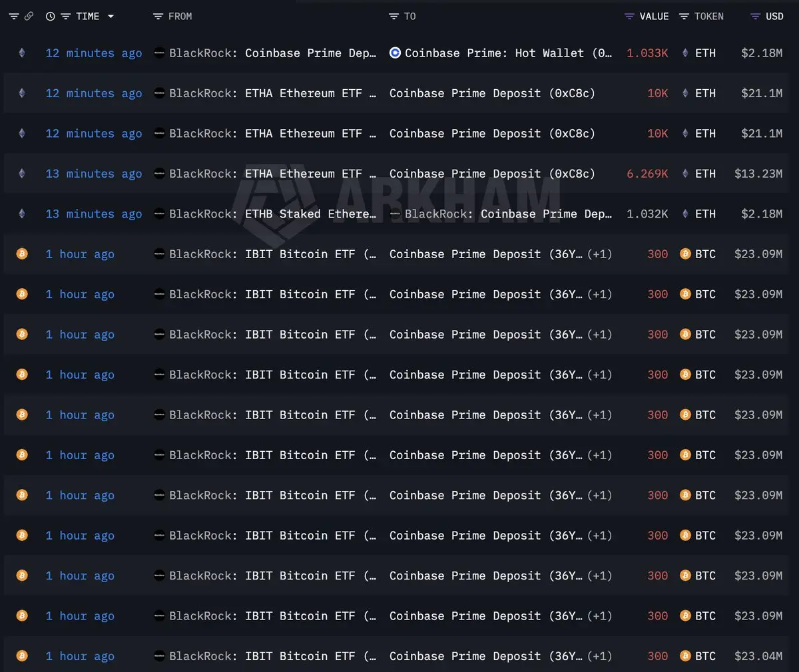This screenshot has height=672, width=799.
Task: Open the '13 minutes ago' link in the 6.269K row
Action: (94, 174)
